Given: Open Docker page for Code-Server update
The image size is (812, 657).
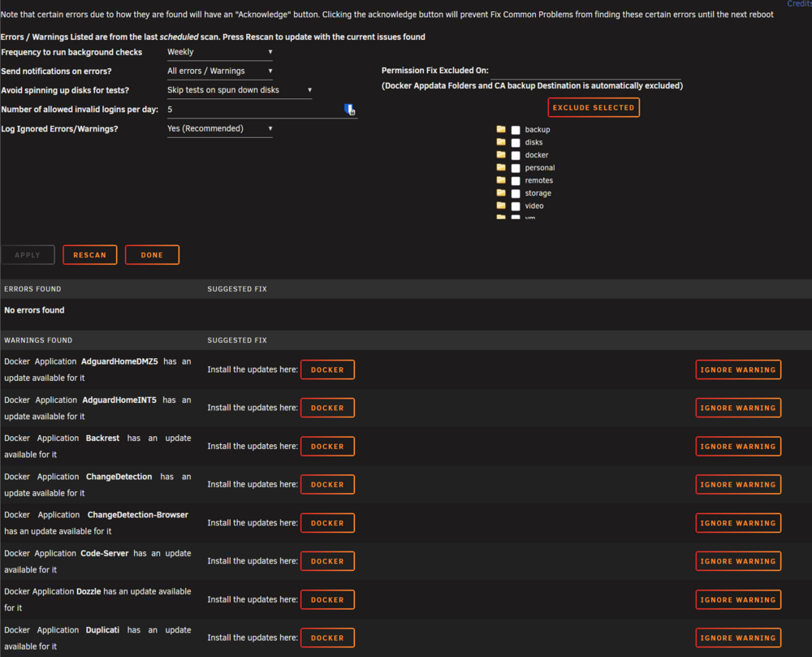Looking at the screenshot, I should [327, 561].
